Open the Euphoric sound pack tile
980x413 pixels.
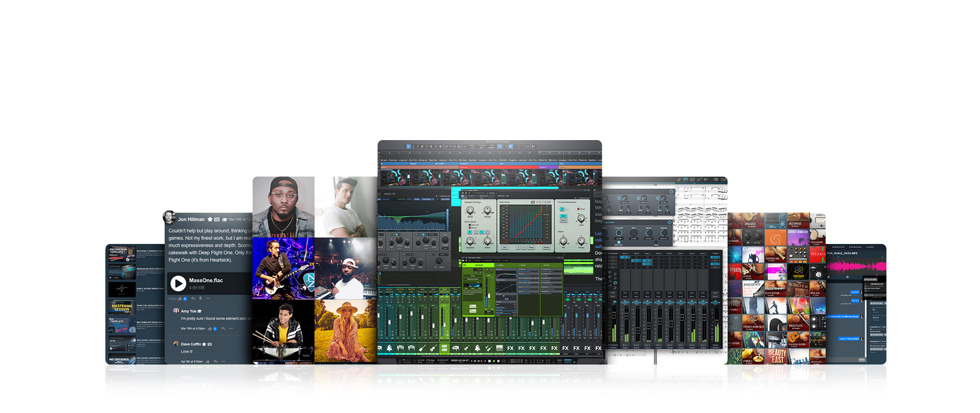point(753,254)
